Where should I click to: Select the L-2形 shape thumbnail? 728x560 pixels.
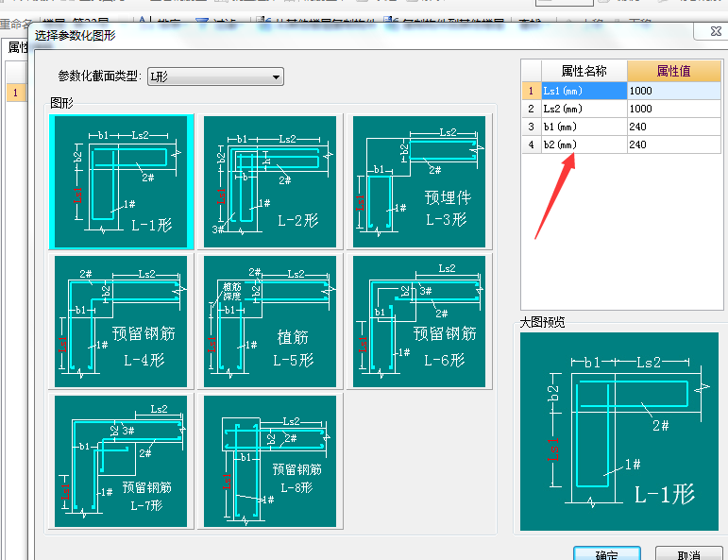point(270,181)
